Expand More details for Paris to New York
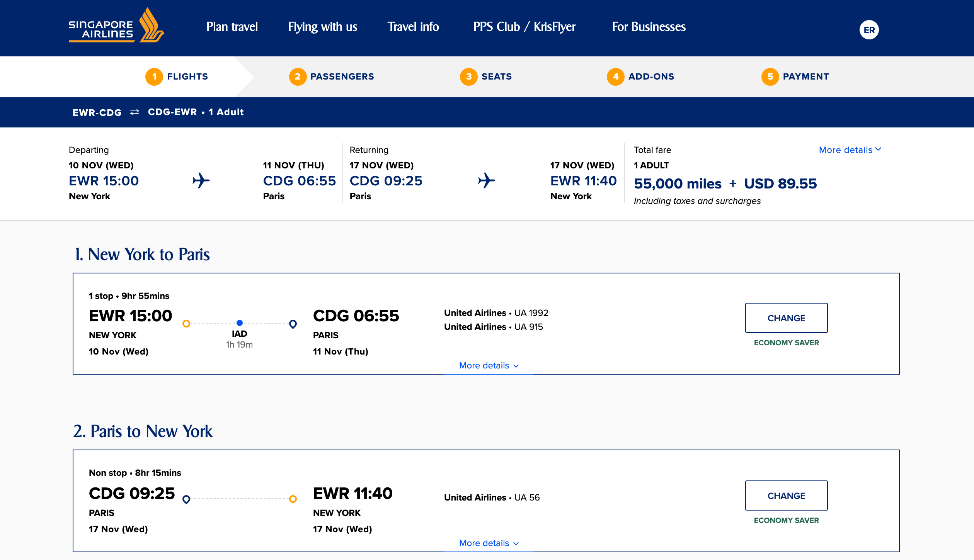Viewport: 974px width, 560px height. (x=489, y=543)
